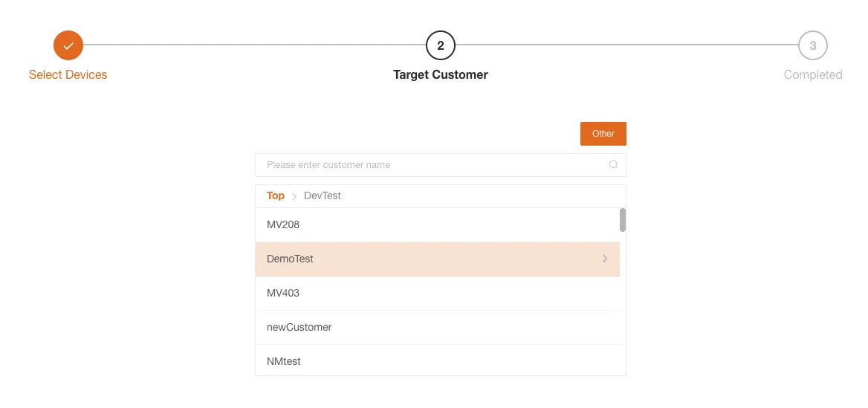Click the progress line between steps 1 and 2
Viewport: 868px width, 408px height.
pos(254,45)
